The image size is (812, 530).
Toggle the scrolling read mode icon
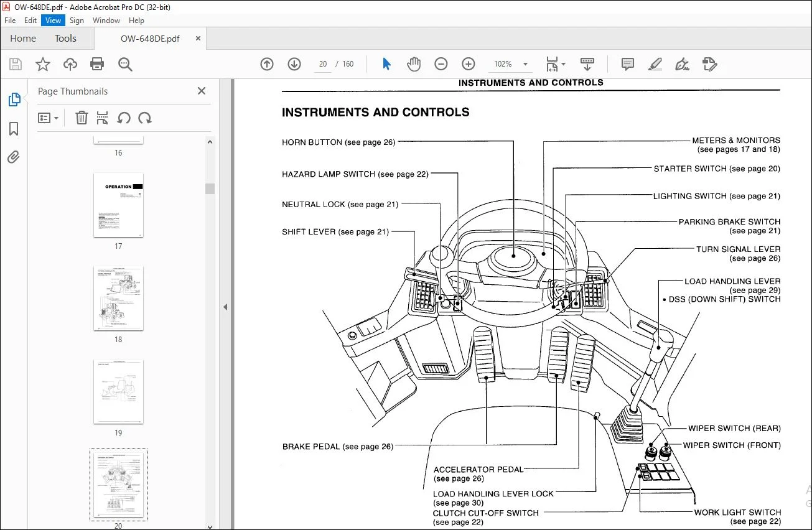pyautogui.click(x=587, y=64)
